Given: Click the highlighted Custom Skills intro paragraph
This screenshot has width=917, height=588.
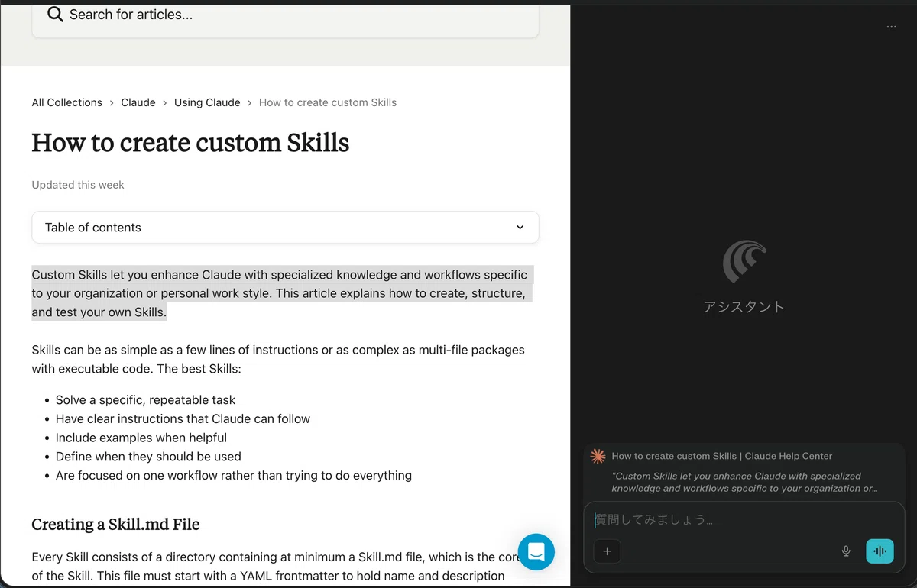Looking at the screenshot, I should pyautogui.click(x=281, y=293).
